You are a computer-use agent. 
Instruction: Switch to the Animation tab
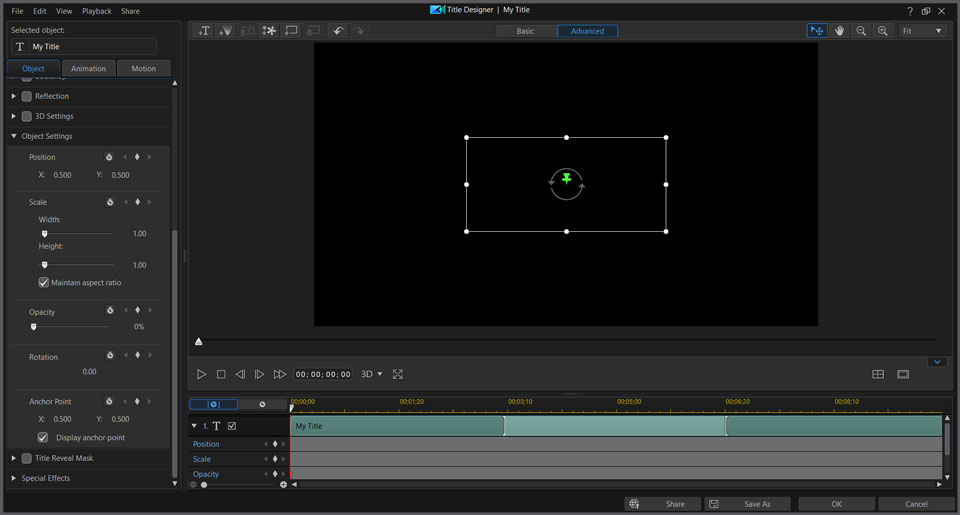[89, 69]
